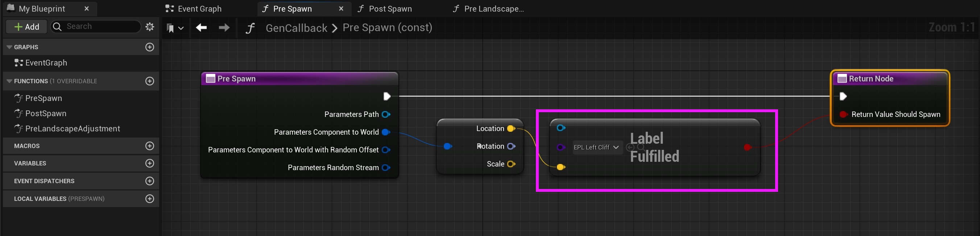Click the LOCAL VARIABLES section header
The width and height of the screenshot is (980, 236).
(x=80, y=199)
